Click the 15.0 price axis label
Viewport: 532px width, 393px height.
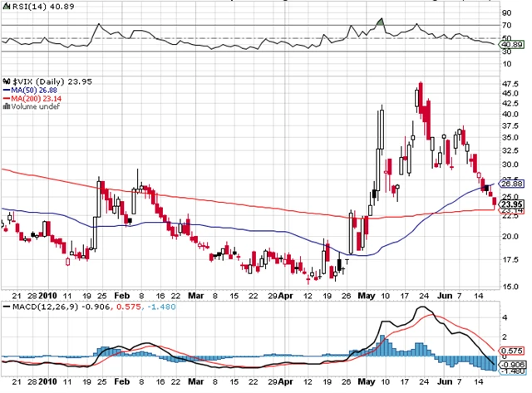click(510, 287)
